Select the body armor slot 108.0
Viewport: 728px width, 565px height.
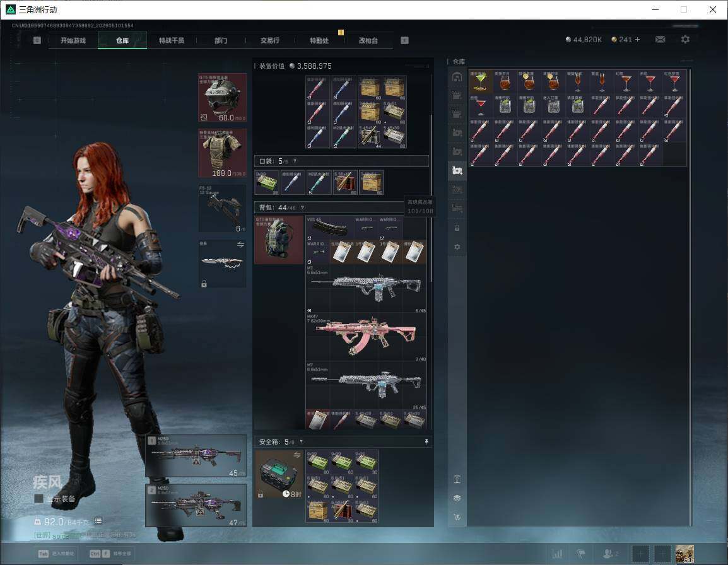223,153
